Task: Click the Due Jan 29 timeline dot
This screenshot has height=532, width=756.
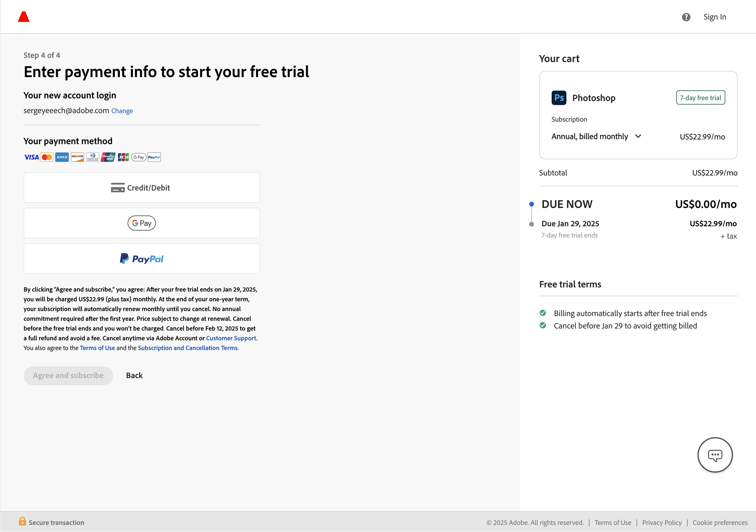Action: (532, 224)
